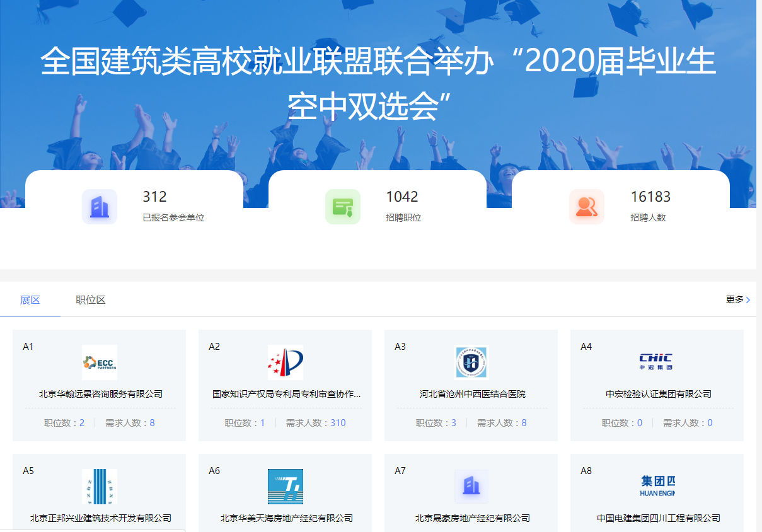
Task: Expand the 更多 link with chevron
Action: 737,299
